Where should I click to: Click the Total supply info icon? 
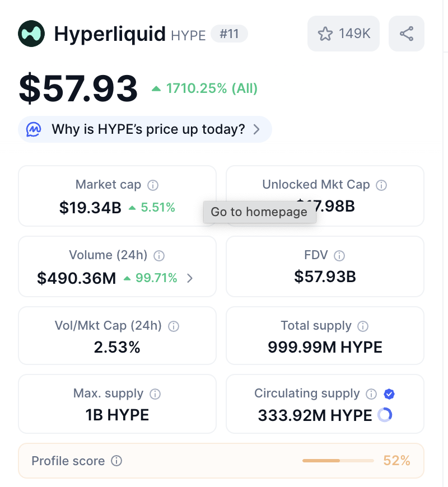(x=363, y=326)
